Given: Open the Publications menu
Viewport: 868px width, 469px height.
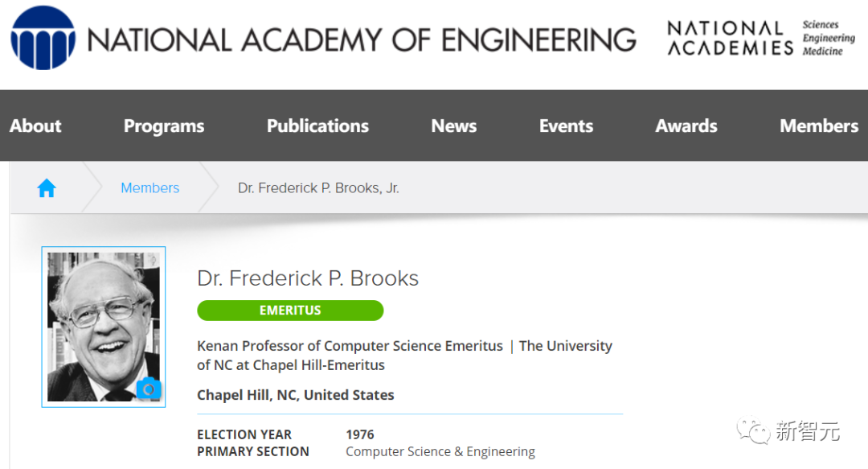Looking at the screenshot, I should [x=317, y=125].
